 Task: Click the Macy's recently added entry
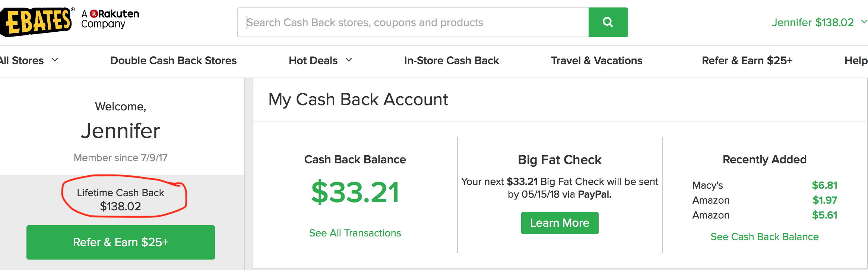pyautogui.click(x=707, y=185)
